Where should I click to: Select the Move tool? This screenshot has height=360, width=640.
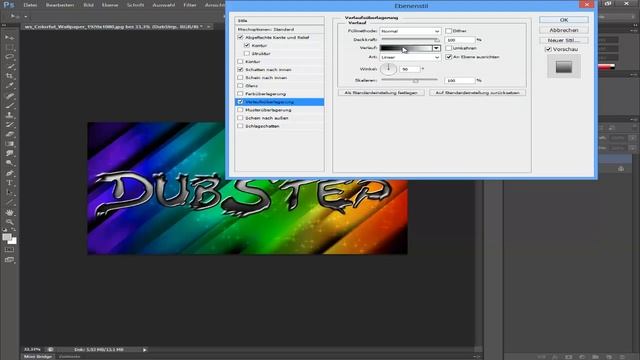[x=9, y=38]
